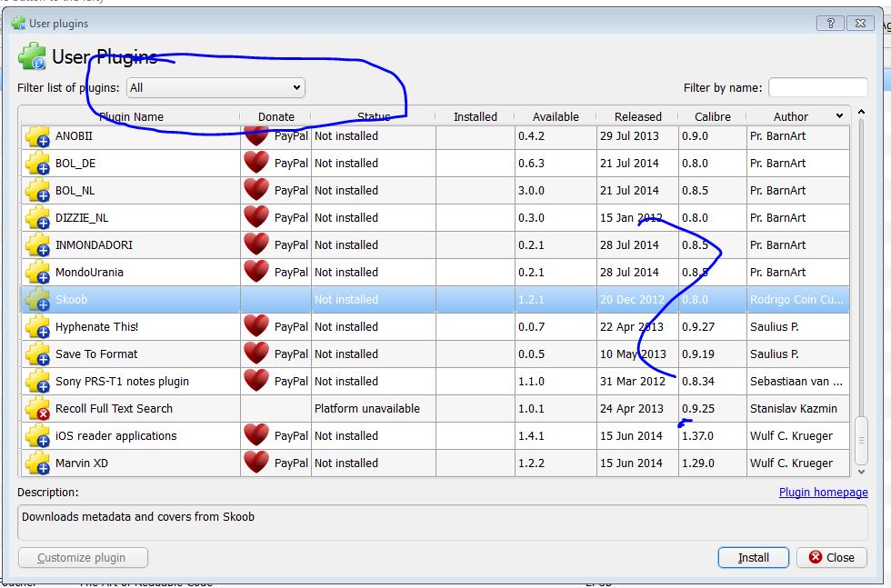Click the DIZZIE_NL plugin puzzle icon

click(x=37, y=218)
